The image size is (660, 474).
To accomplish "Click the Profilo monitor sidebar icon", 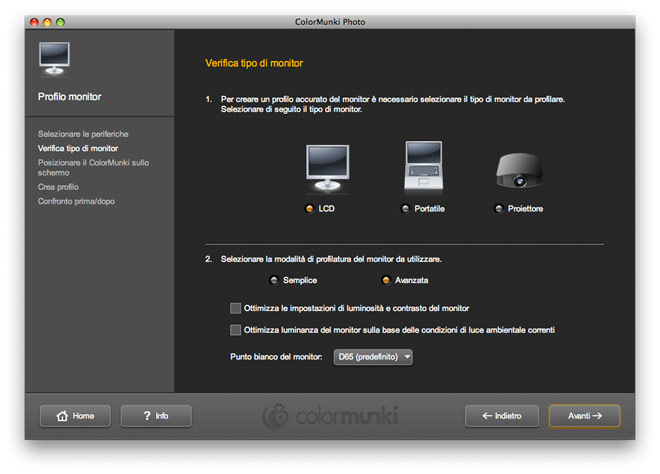I will [54, 58].
